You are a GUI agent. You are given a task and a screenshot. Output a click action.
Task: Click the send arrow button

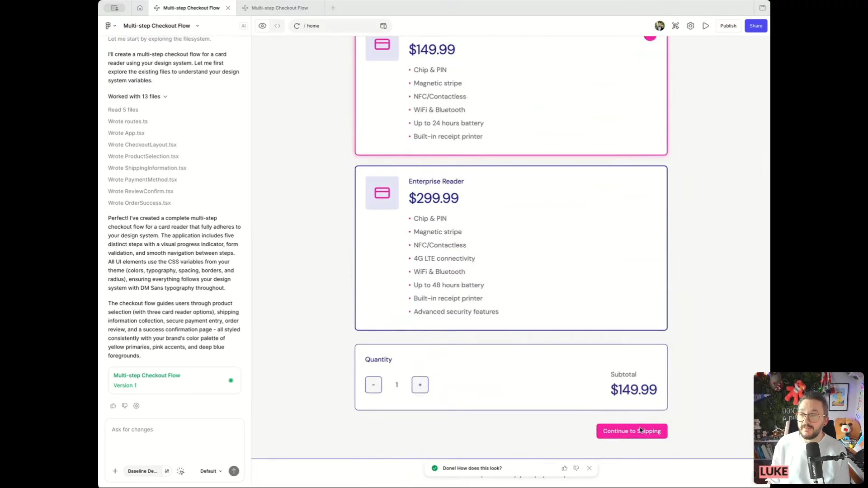coord(234,471)
